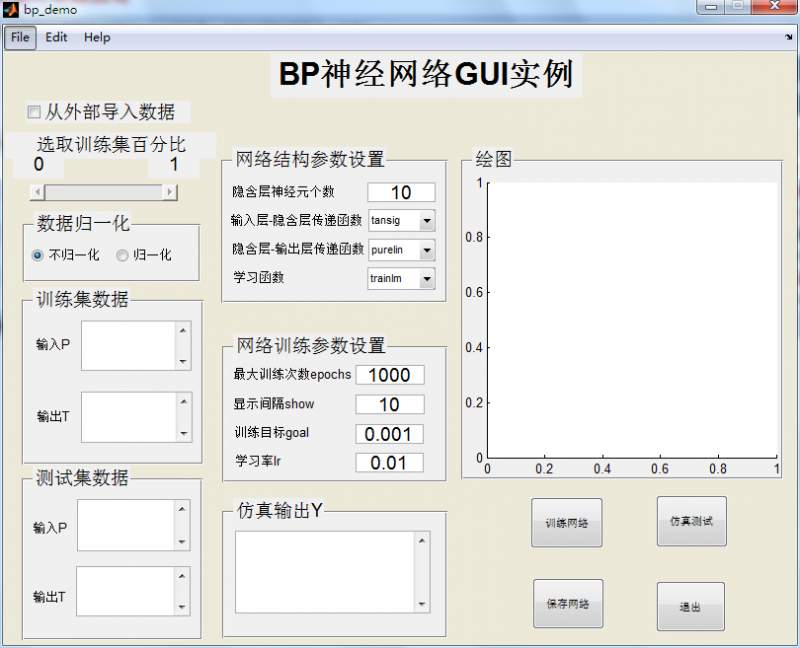Click the BP神经网络GUI实例 title text
The height and width of the screenshot is (648, 800).
pyautogui.click(x=426, y=75)
